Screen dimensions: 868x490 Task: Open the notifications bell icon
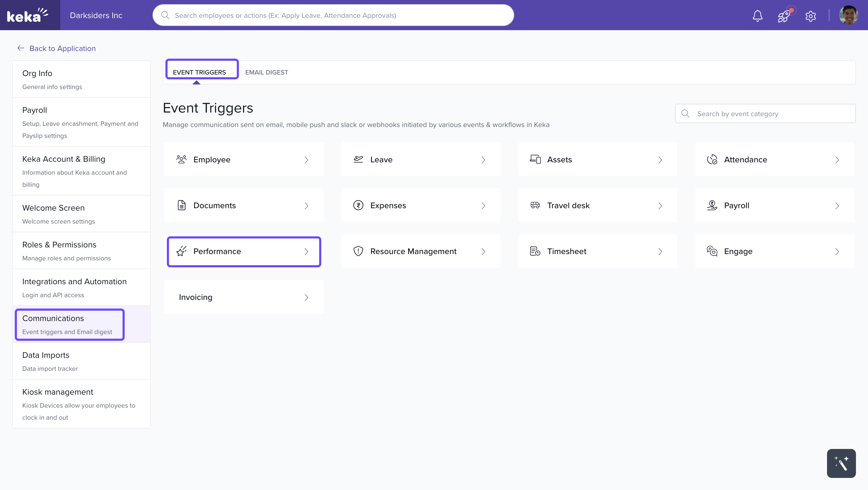(757, 15)
